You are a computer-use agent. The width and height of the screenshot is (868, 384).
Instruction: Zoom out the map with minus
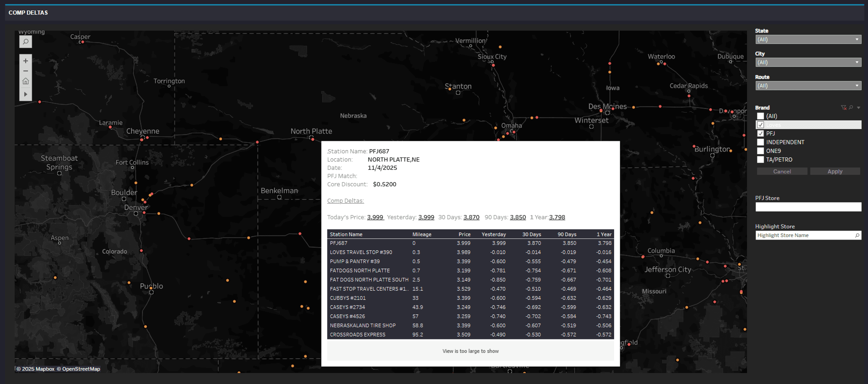(x=26, y=71)
